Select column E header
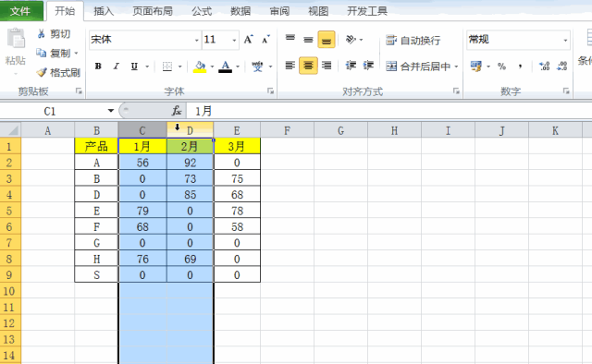The height and width of the screenshot is (364, 592). (237, 131)
